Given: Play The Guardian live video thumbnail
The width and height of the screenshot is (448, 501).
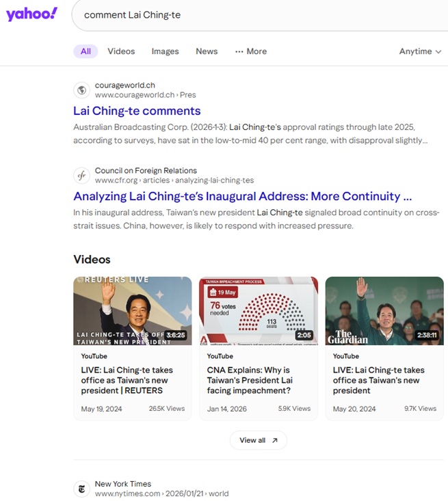Looking at the screenshot, I should pos(384,310).
